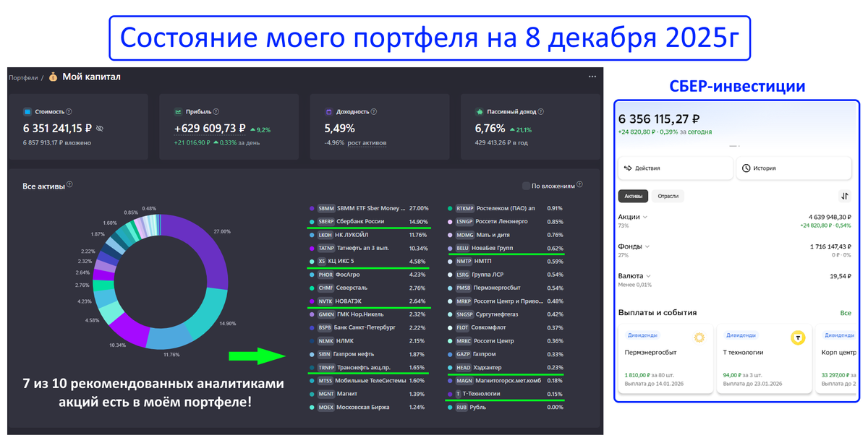Open История button in СБЕР-инвестиции
Image resolution: width=868 pixels, height=443 pixels.
tap(794, 168)
